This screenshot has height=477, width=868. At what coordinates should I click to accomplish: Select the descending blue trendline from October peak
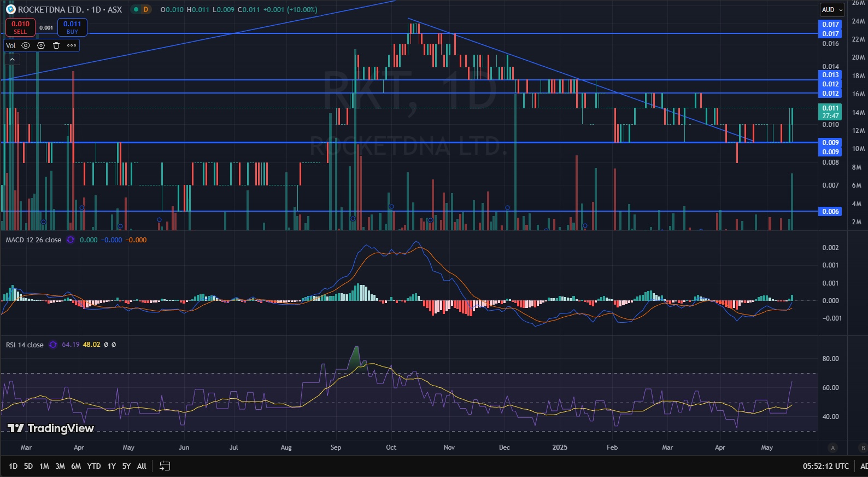(579, 79)
